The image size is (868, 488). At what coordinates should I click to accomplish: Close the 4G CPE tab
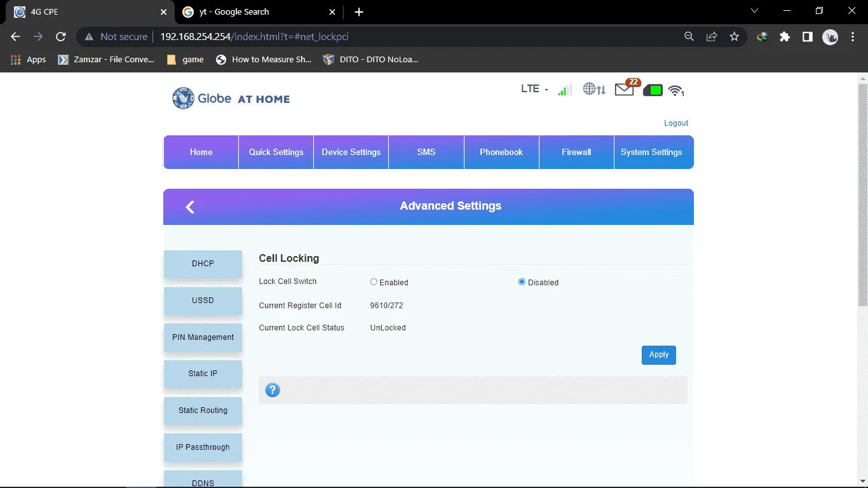164,12
